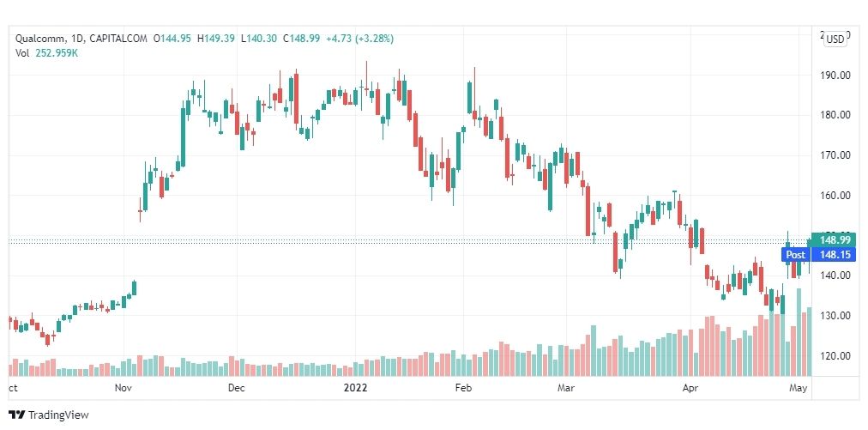Click the Mar time axis label
Viewport: 868px width, 430px height.
tap(566, 387)
